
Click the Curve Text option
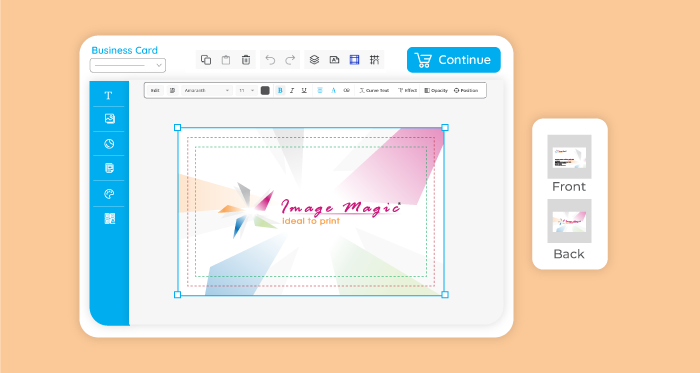[x=374, y=91]
